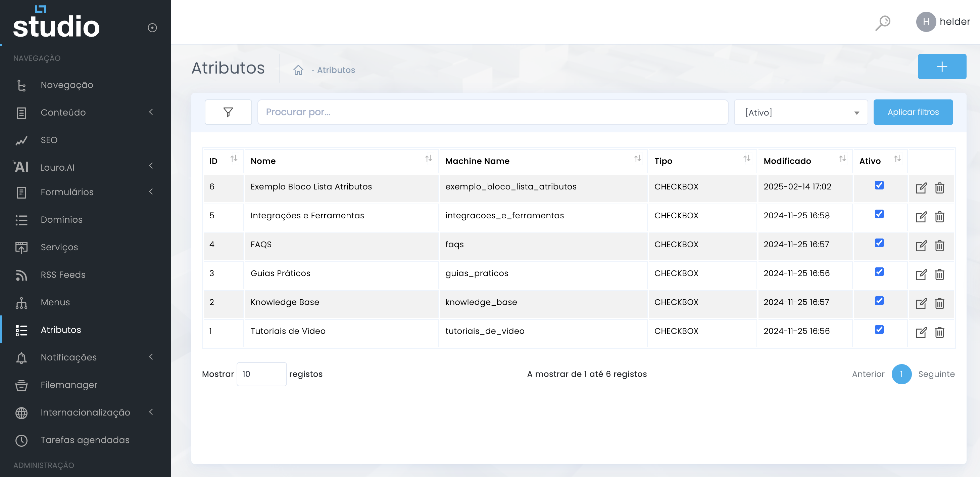Edit the FAQS attribute
The width and height of the screenshot is (980, 477).
click(x=921, y=246)
